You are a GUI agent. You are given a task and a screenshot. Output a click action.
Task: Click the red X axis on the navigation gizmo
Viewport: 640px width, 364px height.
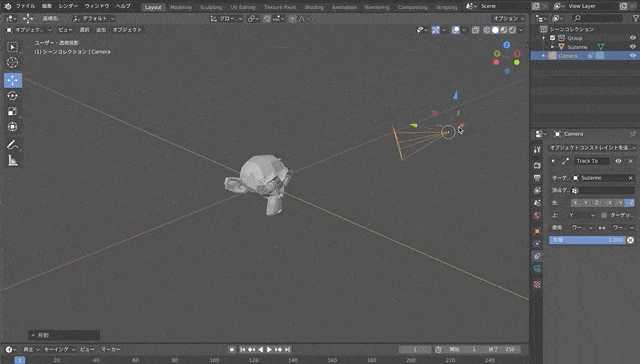(517, 53)
